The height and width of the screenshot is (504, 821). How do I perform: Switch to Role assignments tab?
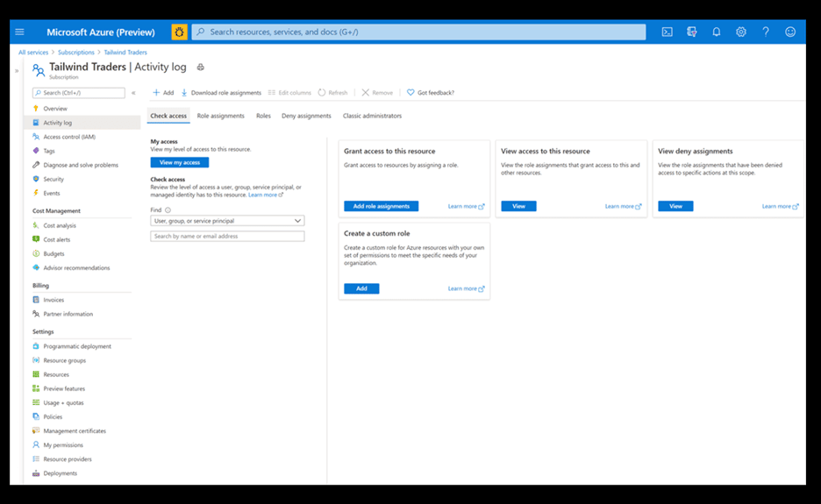(x=220, y=116)
